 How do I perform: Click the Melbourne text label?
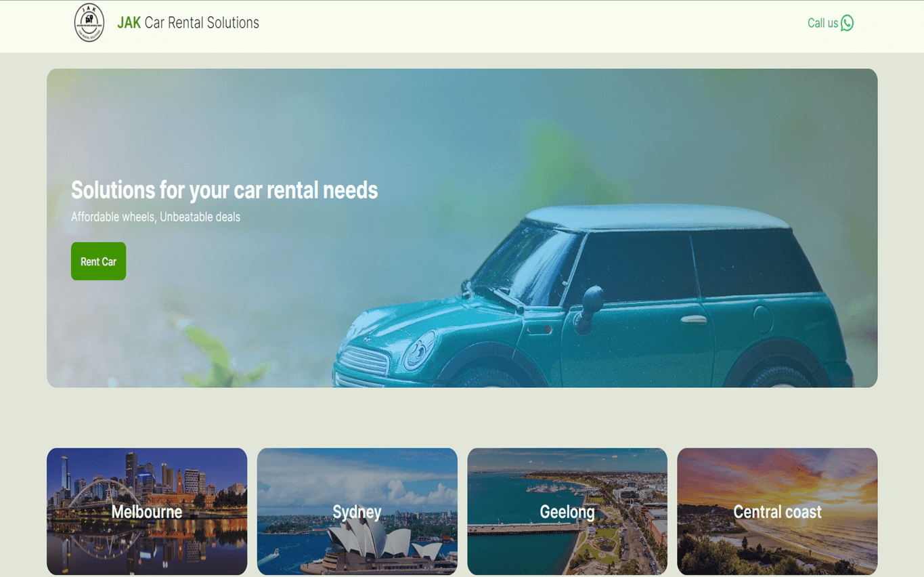pos(147,512)
